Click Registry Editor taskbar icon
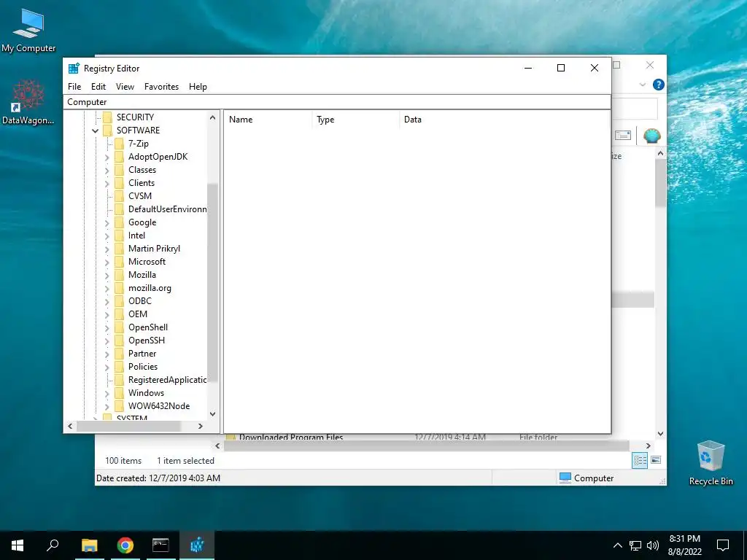This screenshot has width=747, height=560. pyautogui.click(x=197, y=545)
